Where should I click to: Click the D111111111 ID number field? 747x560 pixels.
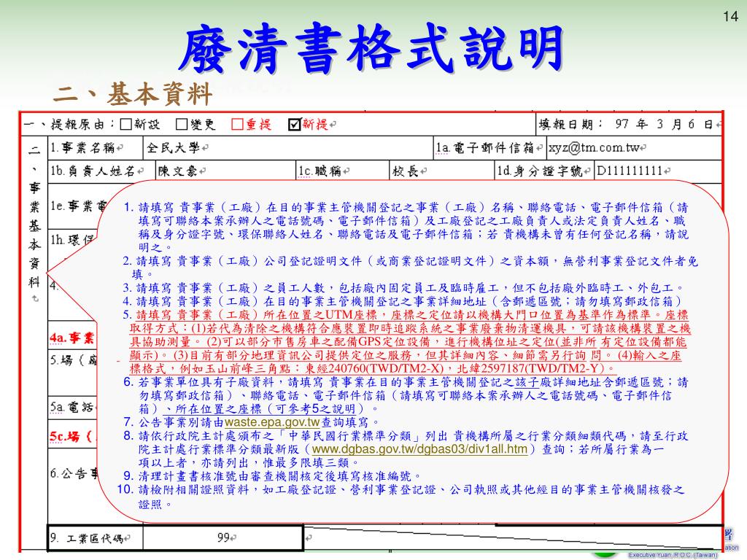click(x=658, y=171)
